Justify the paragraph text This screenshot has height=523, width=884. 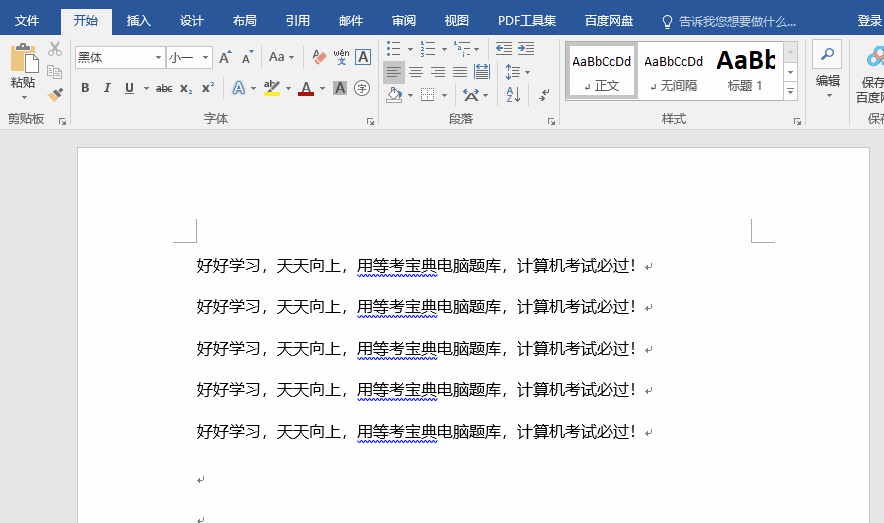coord(460,72)
